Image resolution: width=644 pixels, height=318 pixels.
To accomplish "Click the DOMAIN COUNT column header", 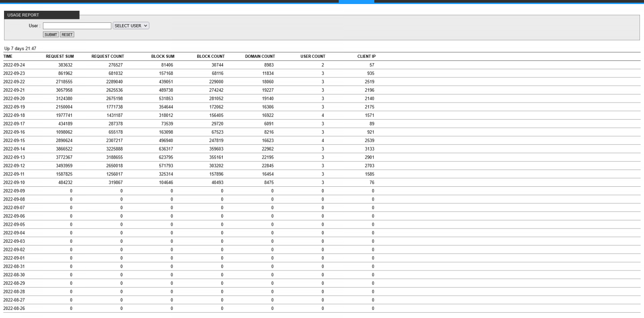I will point(260,56).
